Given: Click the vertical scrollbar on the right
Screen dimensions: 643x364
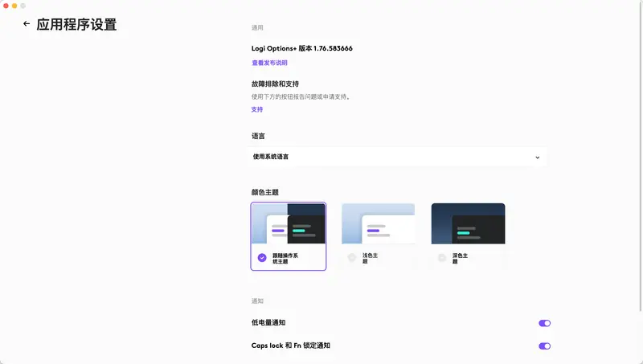Looking at the screenshot, I should point(641,156).
